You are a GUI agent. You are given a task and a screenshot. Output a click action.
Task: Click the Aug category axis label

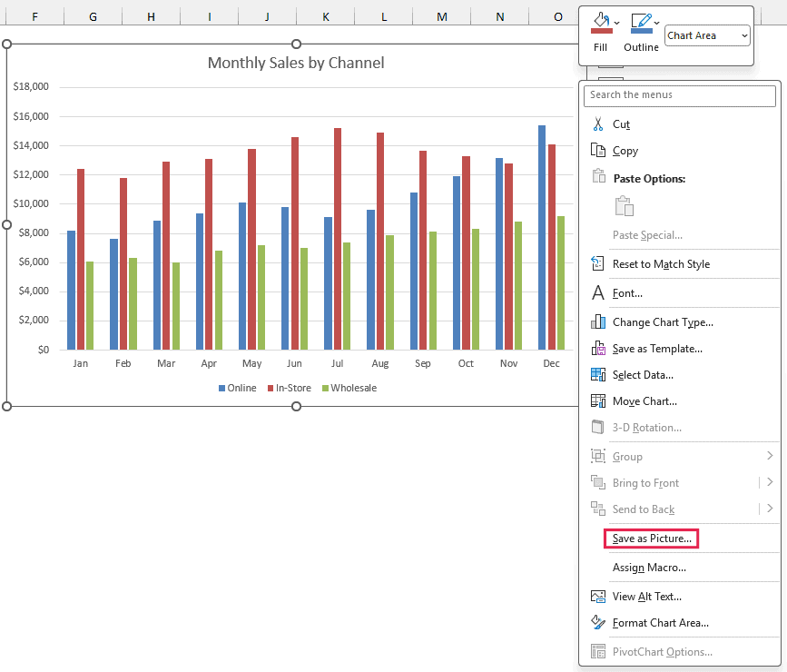pyautogui.click(x=380, y=363)
